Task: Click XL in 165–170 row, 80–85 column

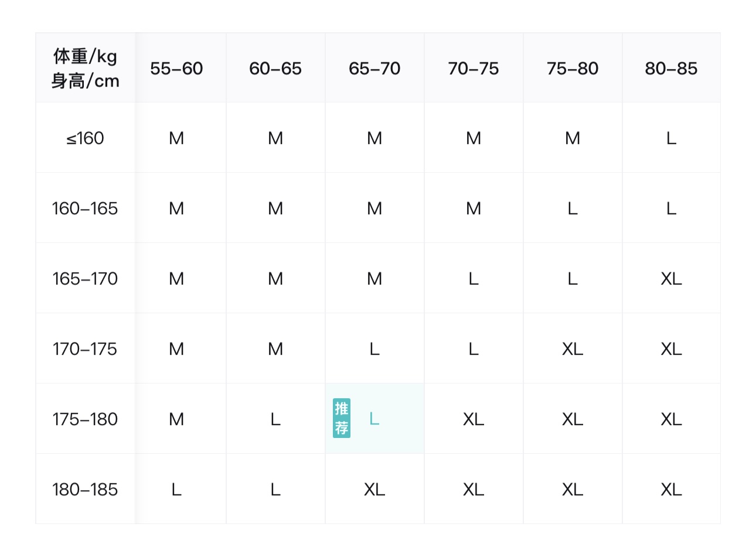Action: coord(671,279)
